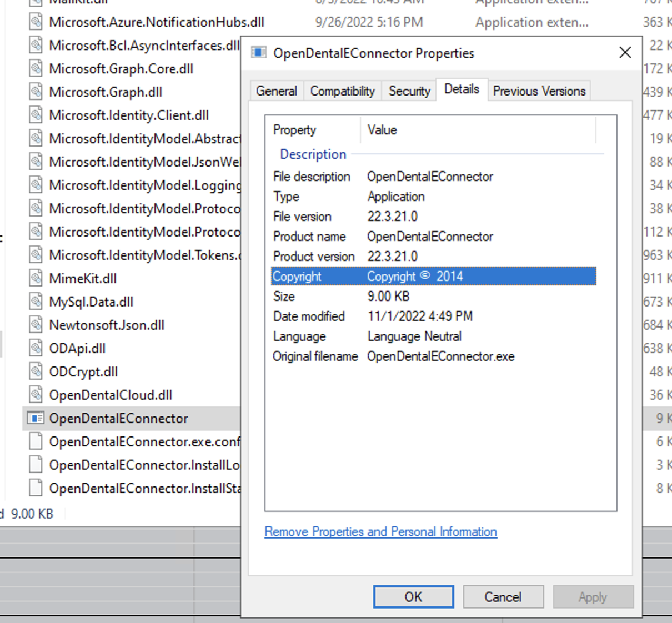Select the Language Neutral property row
Image resolution: width=672 pixels, height=623 pixels.
click(x=433, y=336)
